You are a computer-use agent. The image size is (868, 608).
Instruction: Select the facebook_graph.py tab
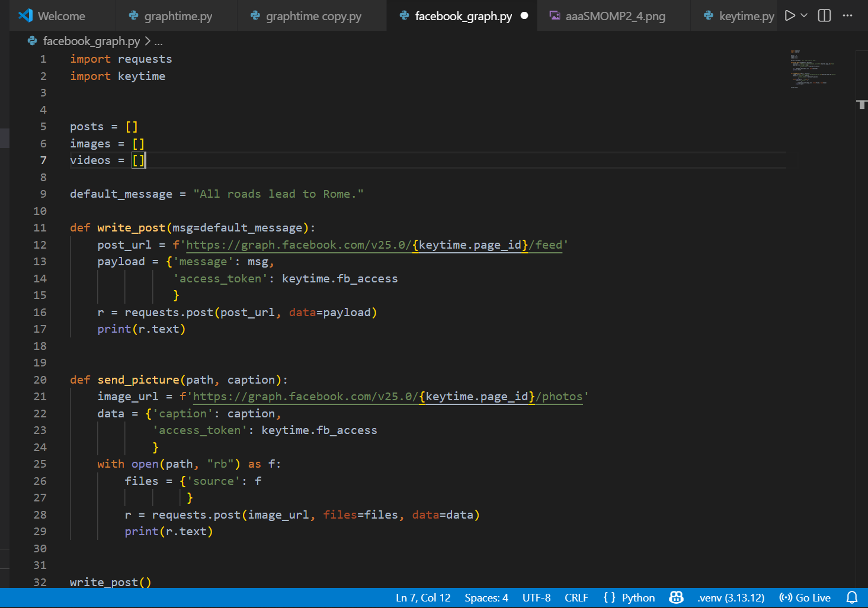[463, 16]
